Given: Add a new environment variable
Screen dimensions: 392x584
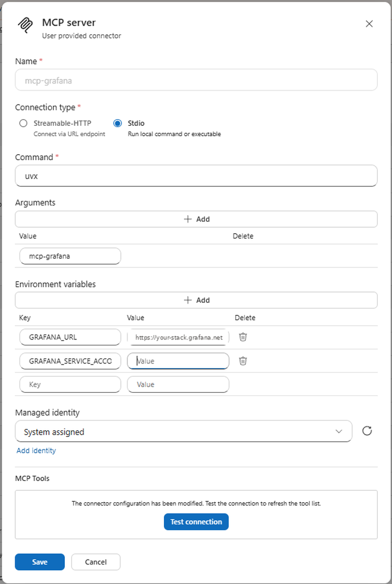Looking at the screenshot, I should [196, 300].
